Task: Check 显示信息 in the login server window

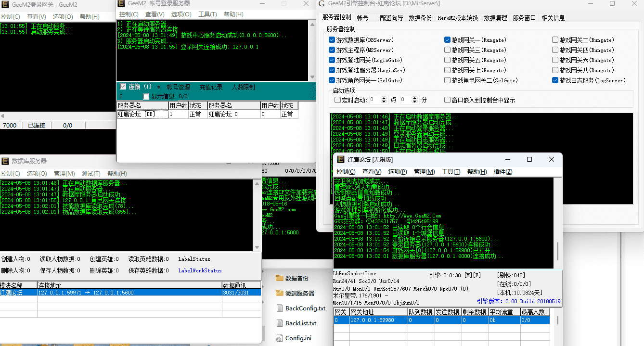Action: pos(146,96)
